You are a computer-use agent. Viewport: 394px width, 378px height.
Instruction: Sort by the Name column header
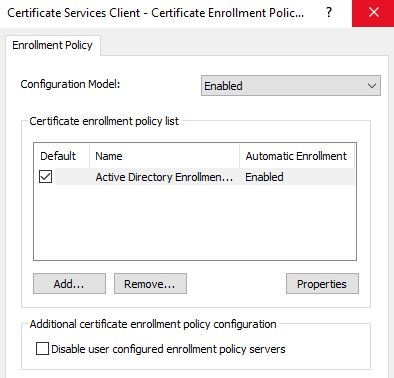point(164,156)
